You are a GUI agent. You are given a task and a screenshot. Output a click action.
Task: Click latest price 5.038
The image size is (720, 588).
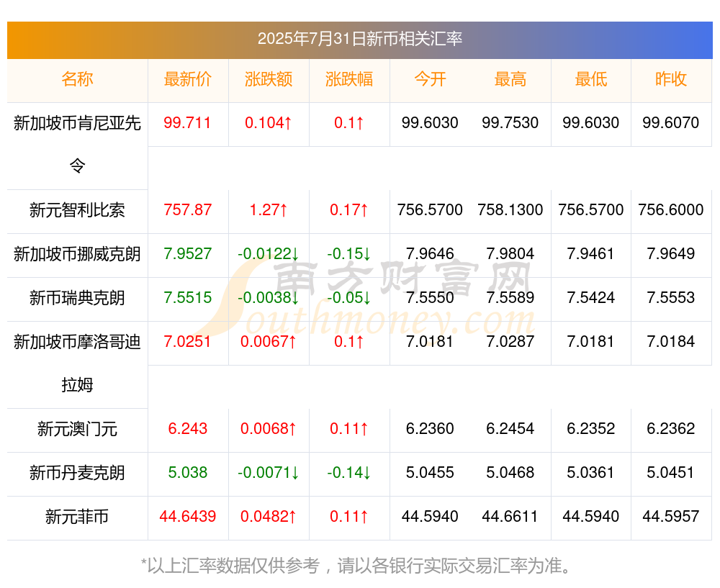tap(187, 473)
